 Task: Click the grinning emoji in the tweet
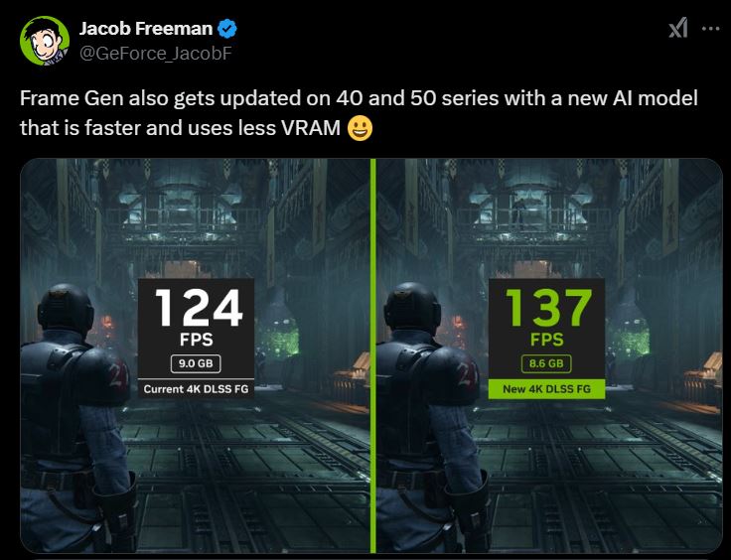[361, 128]
